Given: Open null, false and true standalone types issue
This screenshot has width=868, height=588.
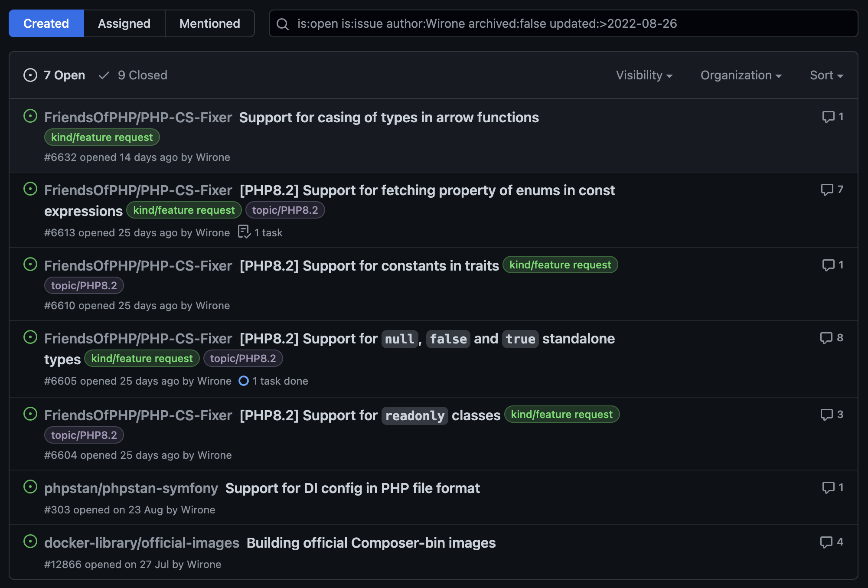Looking at the screenshot, I should coord(427,339).
